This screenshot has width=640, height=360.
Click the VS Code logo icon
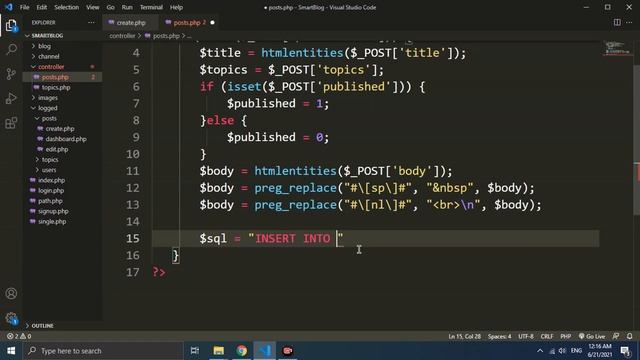(9, 7)
